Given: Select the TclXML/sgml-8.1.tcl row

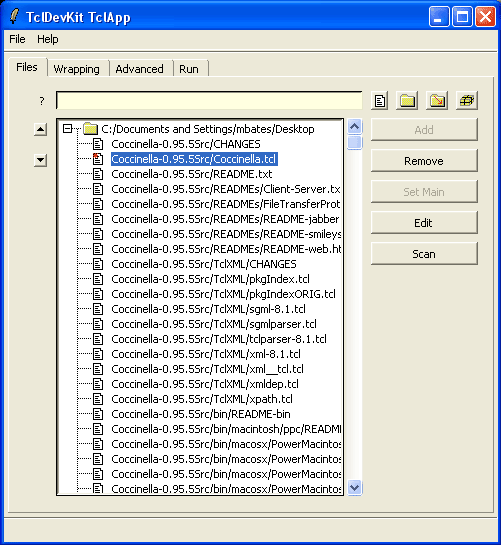Looking at the screenshot, I should click(x=208, y=309).
